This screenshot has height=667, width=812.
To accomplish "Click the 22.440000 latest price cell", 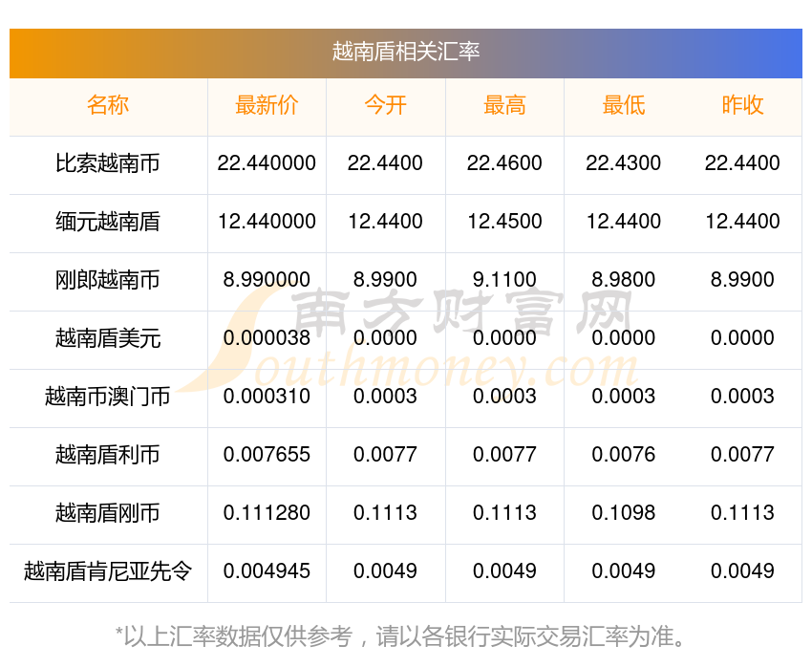I will pos(267,163).
